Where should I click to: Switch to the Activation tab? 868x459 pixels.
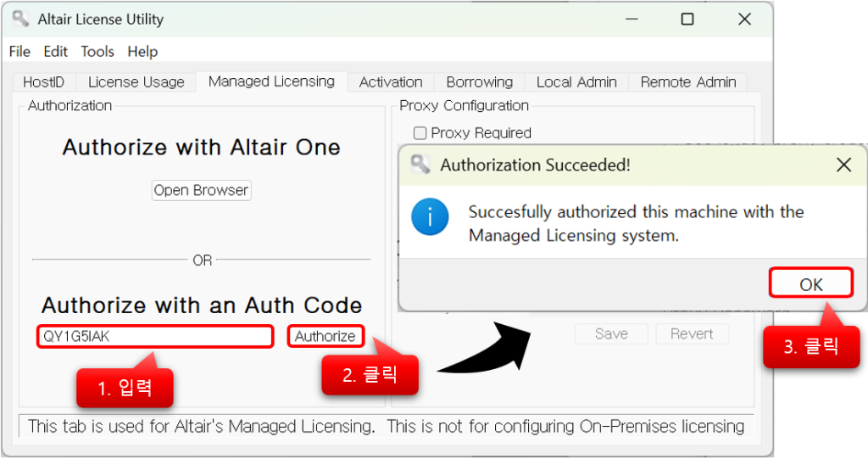[391, 82]
